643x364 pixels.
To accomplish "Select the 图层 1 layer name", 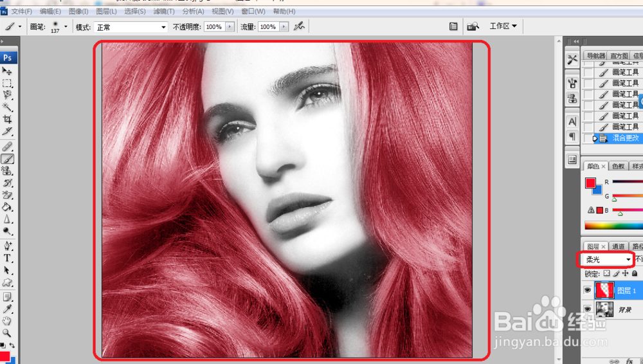I will point(626,291).
